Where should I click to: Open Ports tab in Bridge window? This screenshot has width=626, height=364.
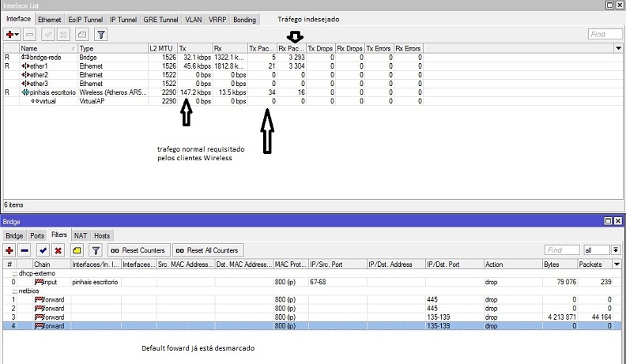pos(37,235)
